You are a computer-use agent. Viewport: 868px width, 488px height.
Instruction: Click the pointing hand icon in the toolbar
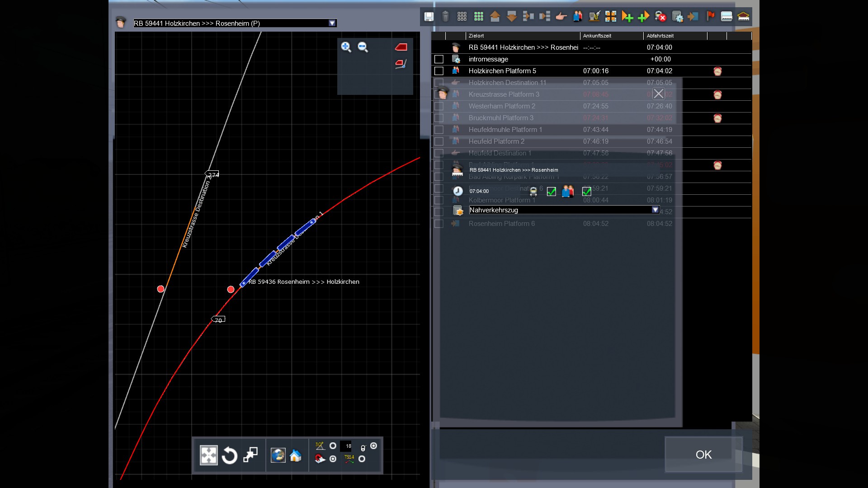(561, 17)
